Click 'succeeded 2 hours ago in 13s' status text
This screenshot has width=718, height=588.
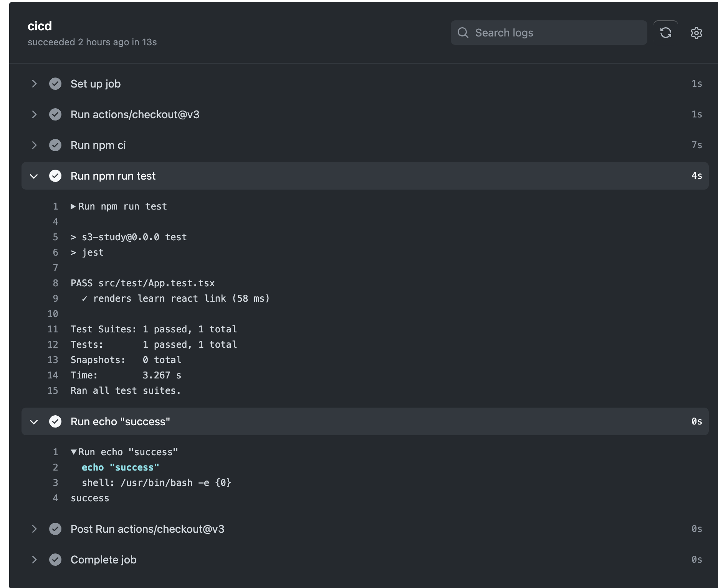(92, 42)
